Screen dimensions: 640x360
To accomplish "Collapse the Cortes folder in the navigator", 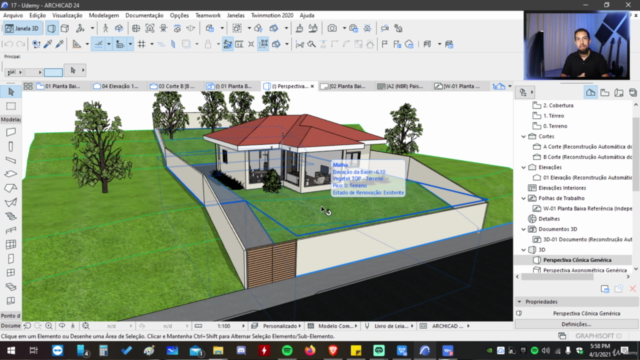I will [x=524, y=136].
